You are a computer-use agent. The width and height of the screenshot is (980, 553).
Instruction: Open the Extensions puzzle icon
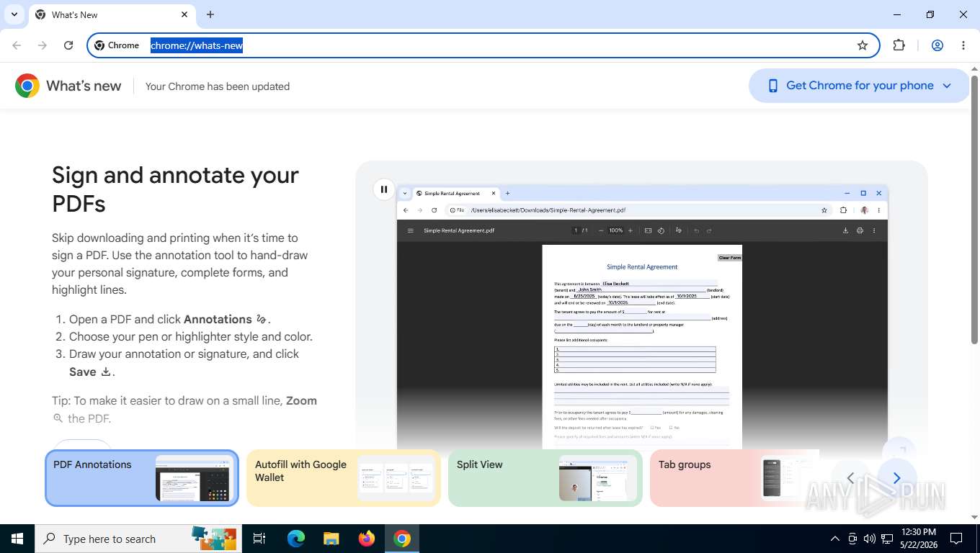pyautogui.click(x=899, y=45)
